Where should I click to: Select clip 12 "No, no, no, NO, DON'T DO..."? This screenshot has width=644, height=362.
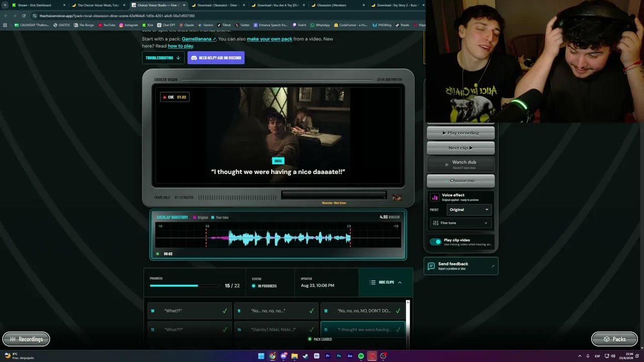[363, 311]
